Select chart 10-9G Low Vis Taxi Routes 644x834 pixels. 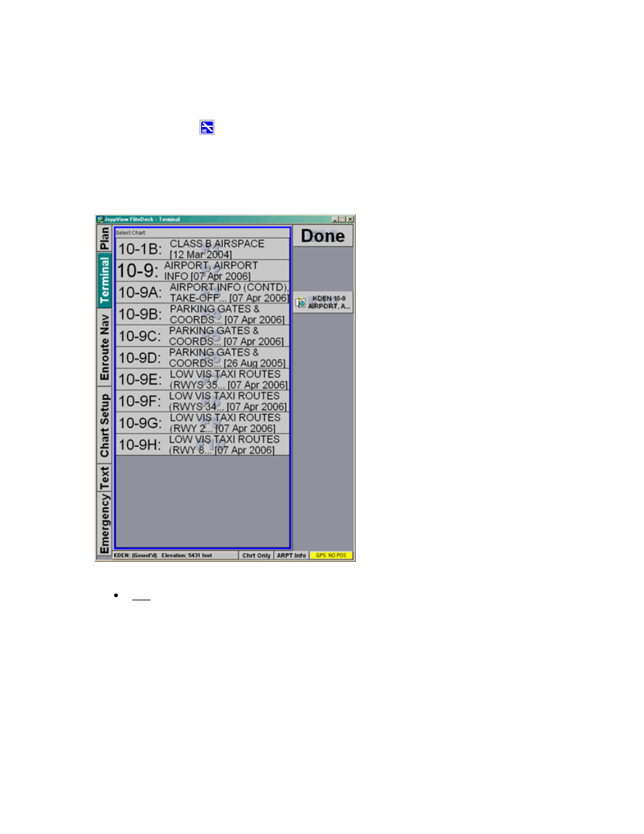pos(203,423)
